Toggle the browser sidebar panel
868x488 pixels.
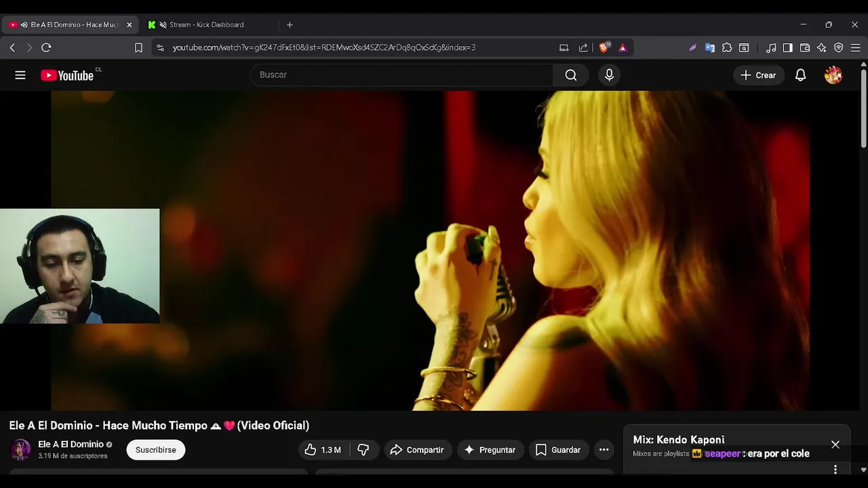[787, 47]
